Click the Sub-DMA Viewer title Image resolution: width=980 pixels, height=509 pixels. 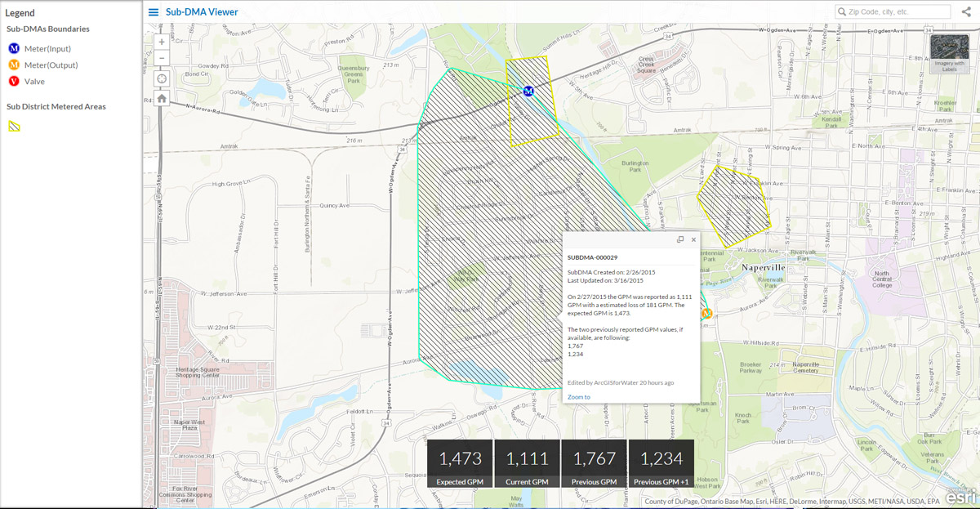[202, 12]
